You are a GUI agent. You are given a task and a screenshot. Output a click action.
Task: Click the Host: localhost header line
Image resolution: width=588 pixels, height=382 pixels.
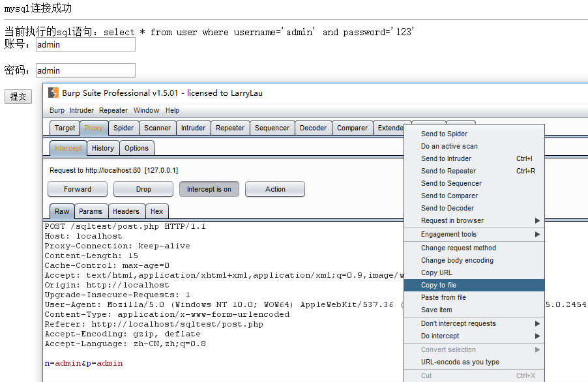click(x=83, y=236)
